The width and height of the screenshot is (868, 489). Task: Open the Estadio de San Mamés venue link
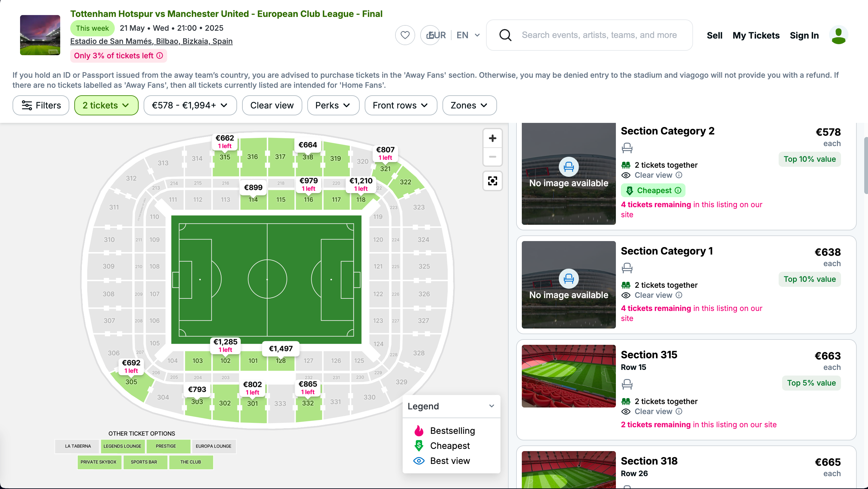click(151, 41)
